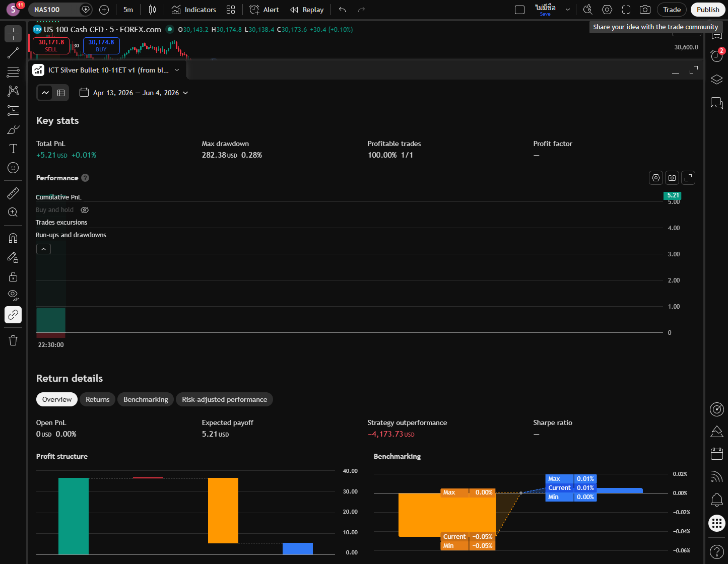This screenshot has width=728, height=564.
Task: Click the Publish button
Action: (x=708, y=10)
